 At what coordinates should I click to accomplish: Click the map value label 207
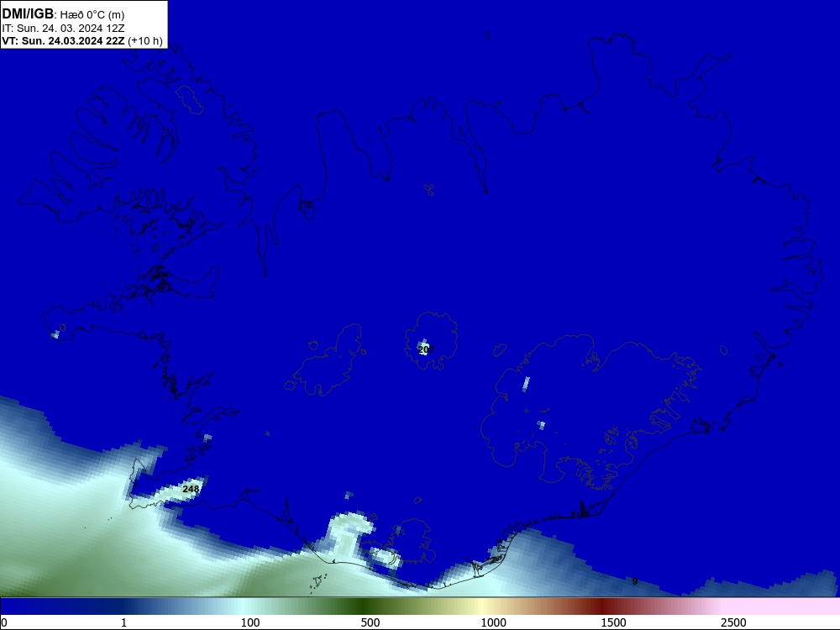[424, 349]
